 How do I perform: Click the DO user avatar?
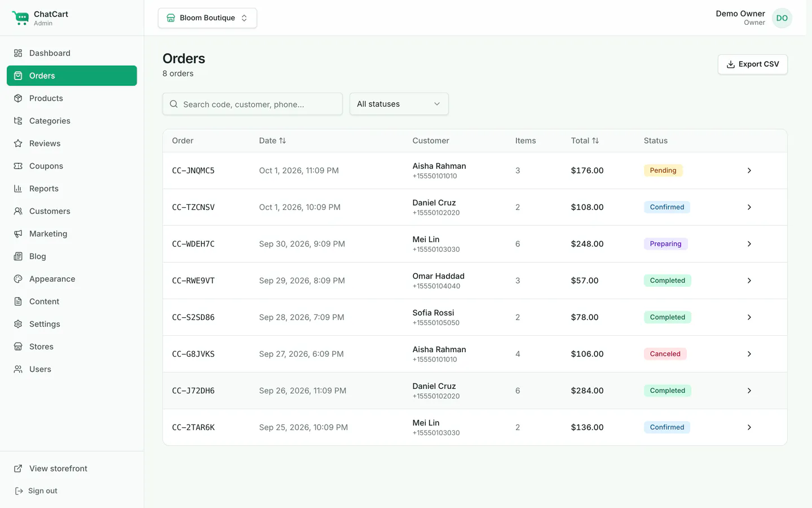coord(782,18)
